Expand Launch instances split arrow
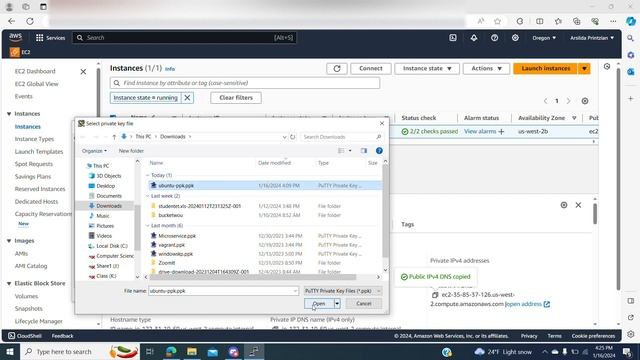The width and height of the screenshot is (640, 360). pyautogui.click(x=584, y=69)
